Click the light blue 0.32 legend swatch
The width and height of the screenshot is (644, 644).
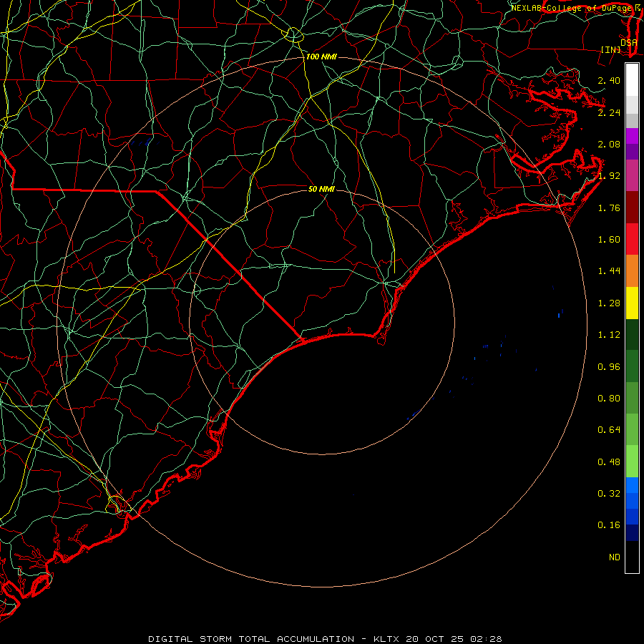(x=632, y=485)
